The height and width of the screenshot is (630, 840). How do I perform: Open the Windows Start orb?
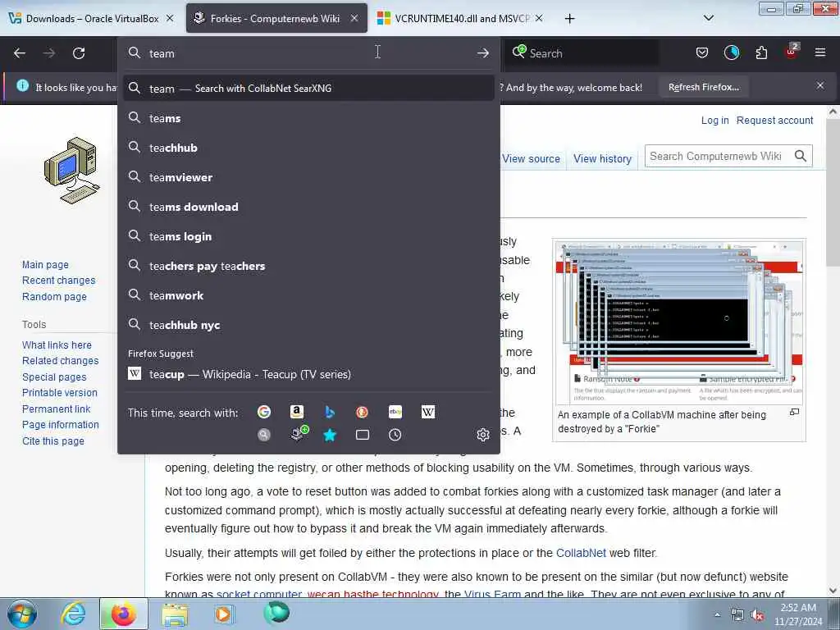coord(22,614)
